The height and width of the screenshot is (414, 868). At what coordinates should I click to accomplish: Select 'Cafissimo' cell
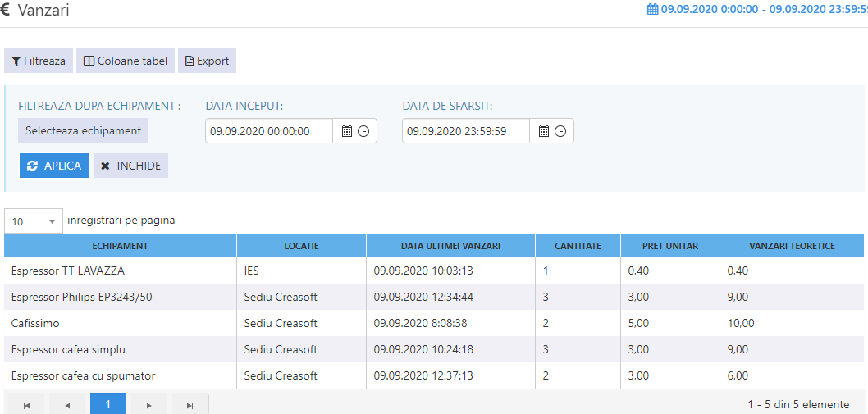120,323
